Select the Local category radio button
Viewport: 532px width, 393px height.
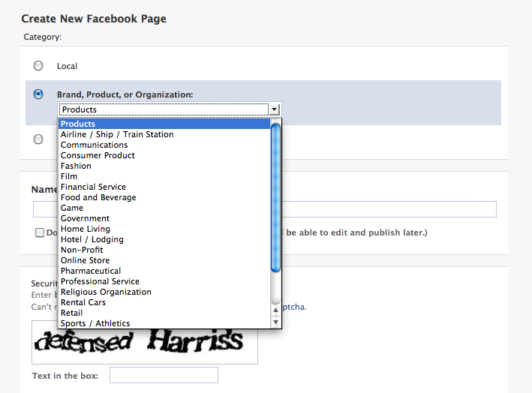(38, 66)
